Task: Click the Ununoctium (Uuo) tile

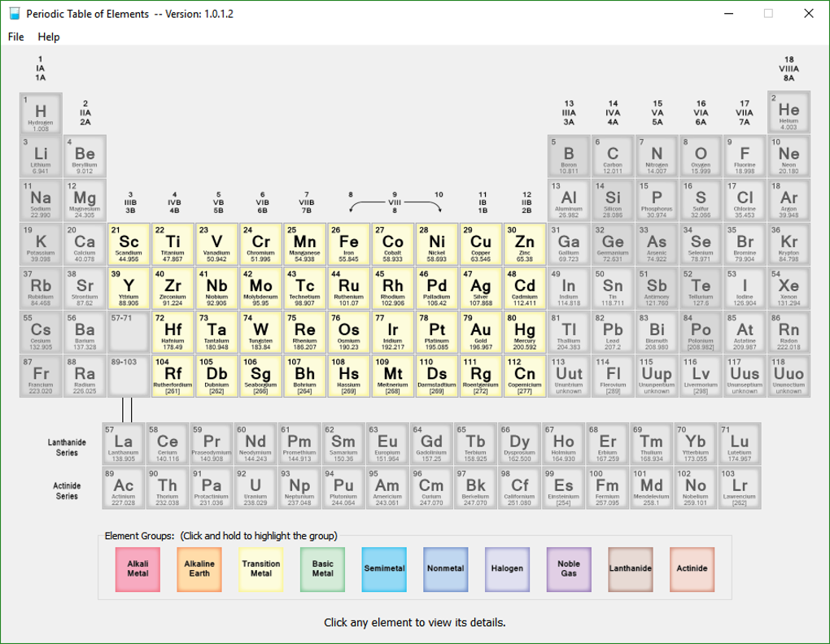Action: click(x=788, y=376)
